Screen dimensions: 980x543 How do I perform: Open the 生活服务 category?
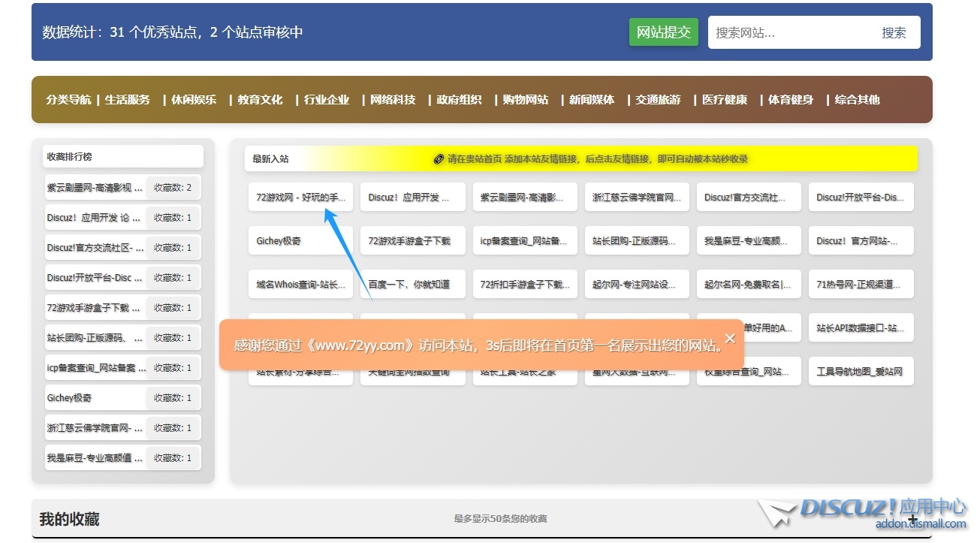click(128, 100)
